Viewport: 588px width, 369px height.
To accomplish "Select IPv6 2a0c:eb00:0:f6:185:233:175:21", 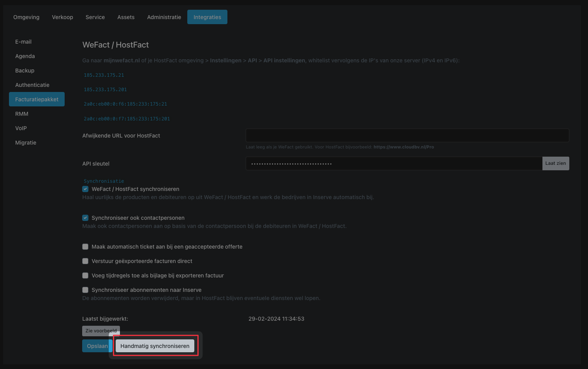I will (x=125, y=104).
